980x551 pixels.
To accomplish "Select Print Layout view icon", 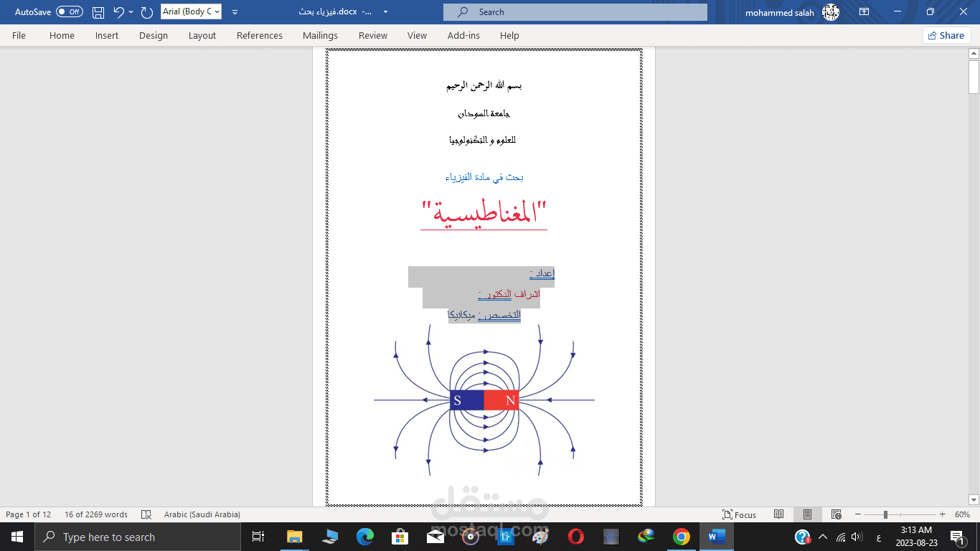I will point(807,514).
